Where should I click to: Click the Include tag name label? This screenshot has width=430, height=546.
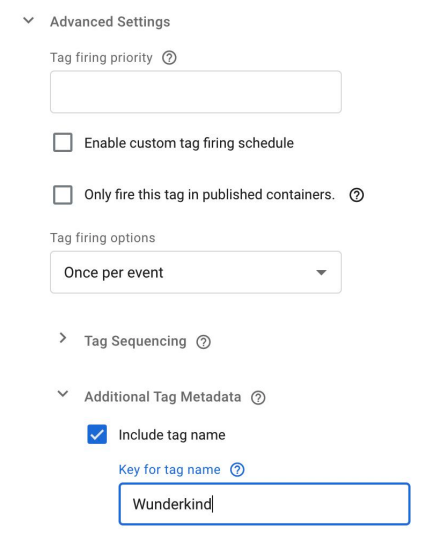click(x=172, y=435)
